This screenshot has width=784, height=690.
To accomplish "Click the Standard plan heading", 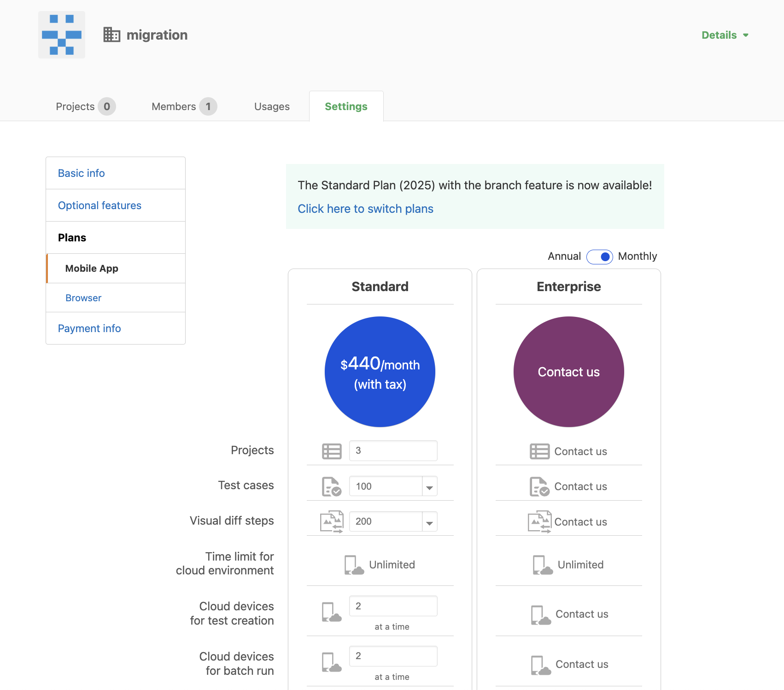I will (x=380, y=287).
